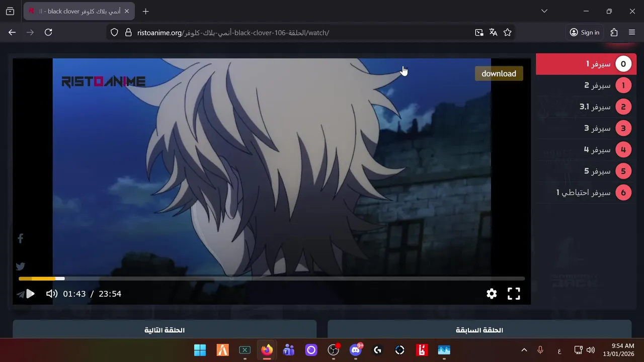Translate this page icon
The height and width of the screenshot is (362, 644).
tap(493, 33)
